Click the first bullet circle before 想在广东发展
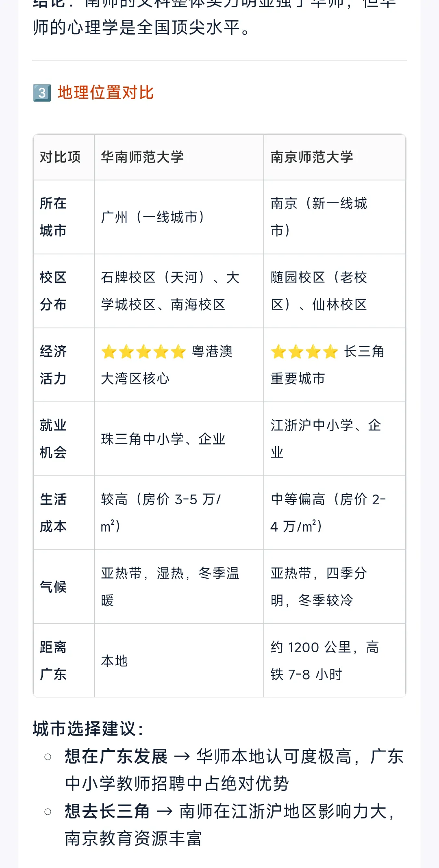 [48, 757]
